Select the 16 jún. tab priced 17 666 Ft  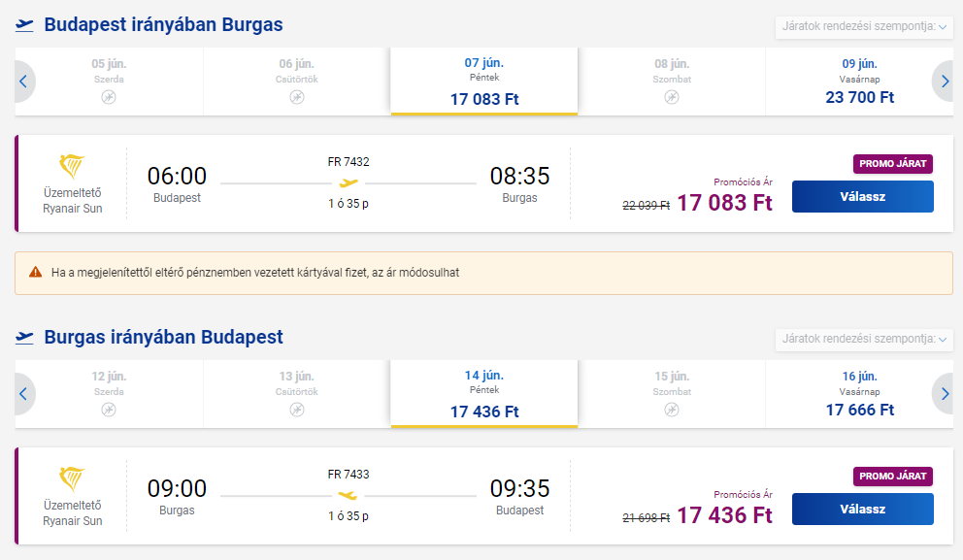coord(859,394)
